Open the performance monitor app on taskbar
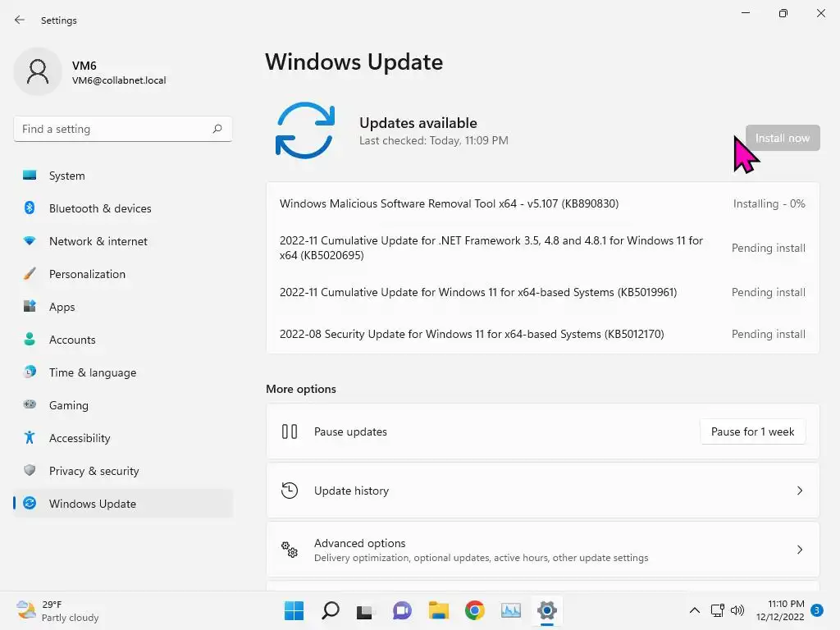This screenshot has height=630, width=840. click(x=510, y=610)
